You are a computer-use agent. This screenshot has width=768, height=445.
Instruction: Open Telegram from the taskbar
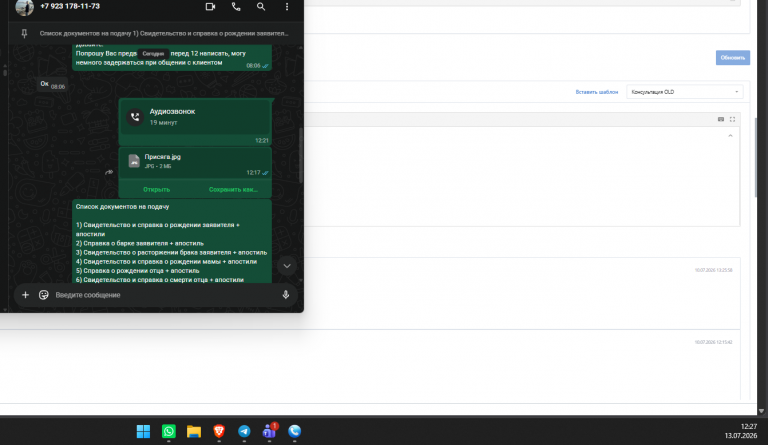244,431
